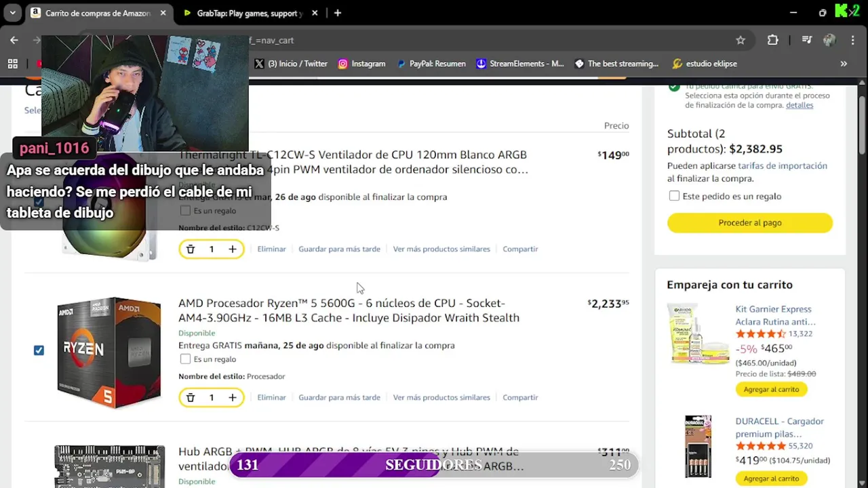868x488 pixels.
Task: Click Eliminar for the Ryzen 5 5600G
Action: coord(271,398)
